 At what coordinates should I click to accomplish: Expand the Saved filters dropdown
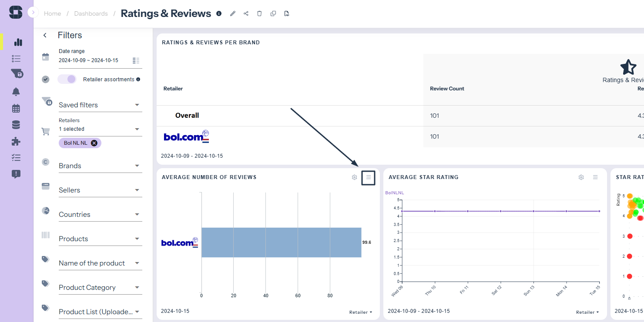click(100, 105)
